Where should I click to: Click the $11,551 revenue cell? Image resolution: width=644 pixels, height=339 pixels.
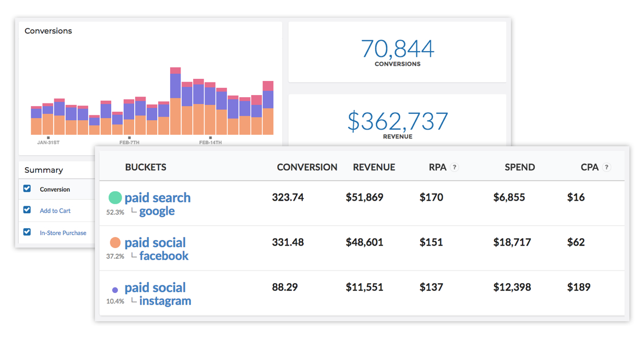[x=364, y=287]
